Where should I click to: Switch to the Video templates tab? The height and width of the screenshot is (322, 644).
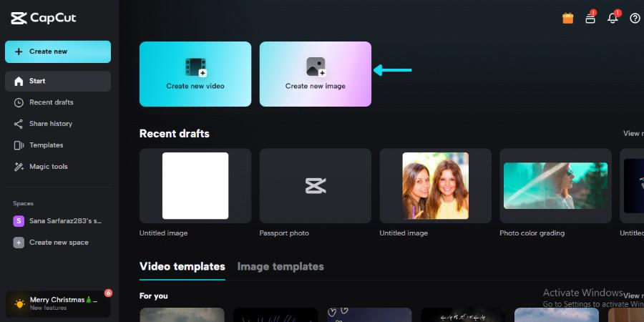pyautogui.click(x=182, y=267)
